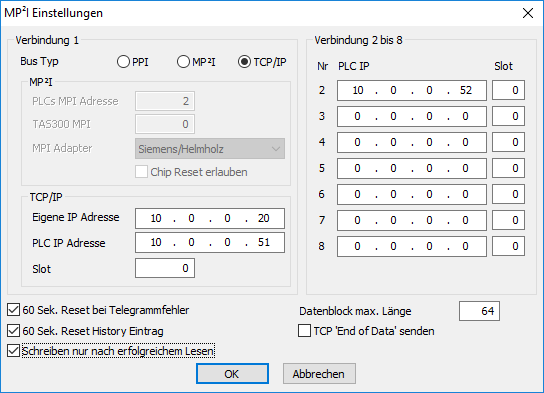
Task: Click the 'Eigene IP Adresse' label
Action: [76, 217]
